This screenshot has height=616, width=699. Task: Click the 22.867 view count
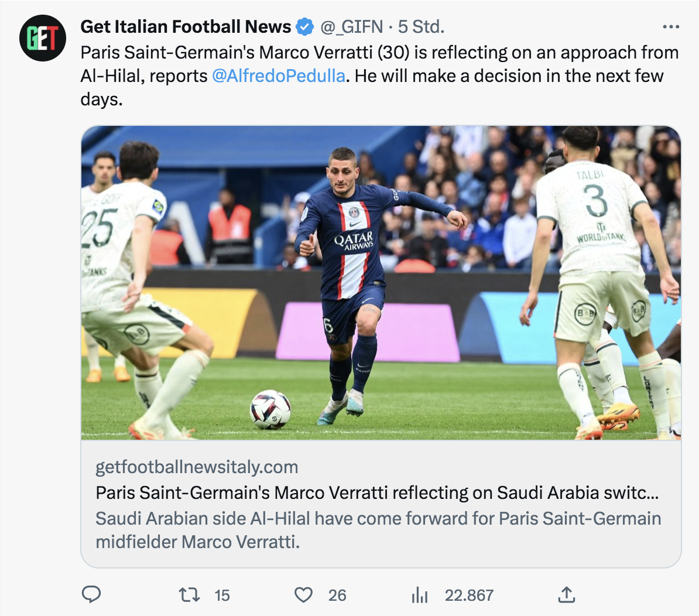(469, 596)
